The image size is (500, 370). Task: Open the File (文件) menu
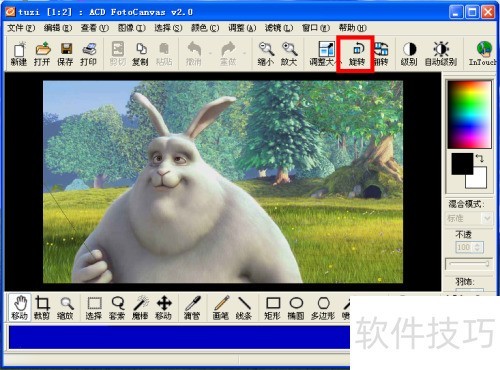(21, 28)
